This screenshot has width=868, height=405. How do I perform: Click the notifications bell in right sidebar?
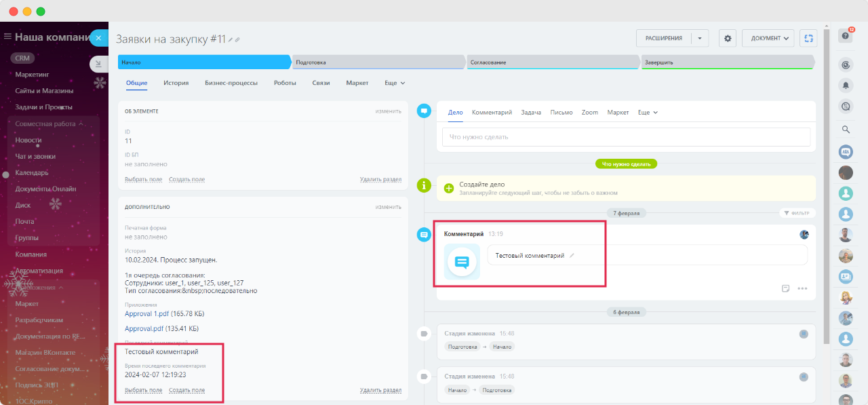pos(846,85)
